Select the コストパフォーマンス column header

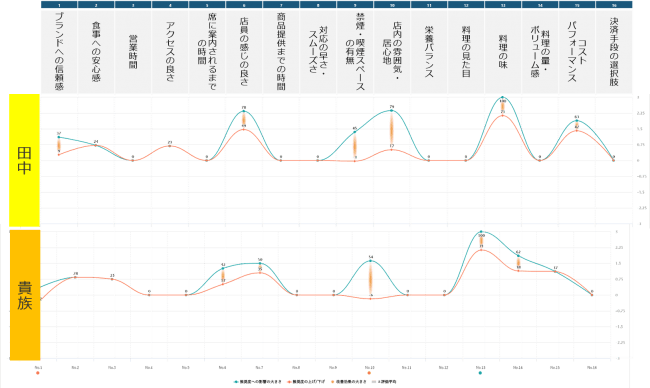pos(577,51)
